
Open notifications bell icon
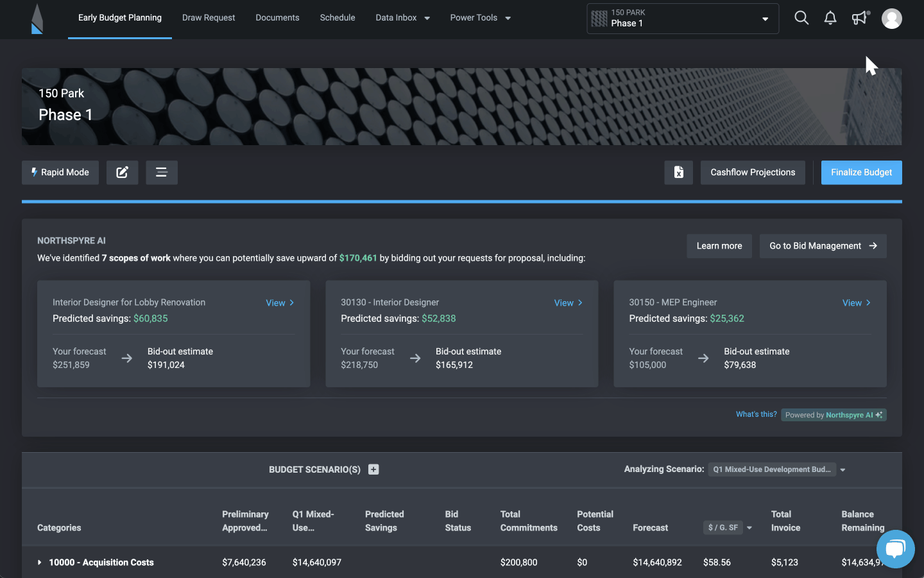[x=830, y=18]
